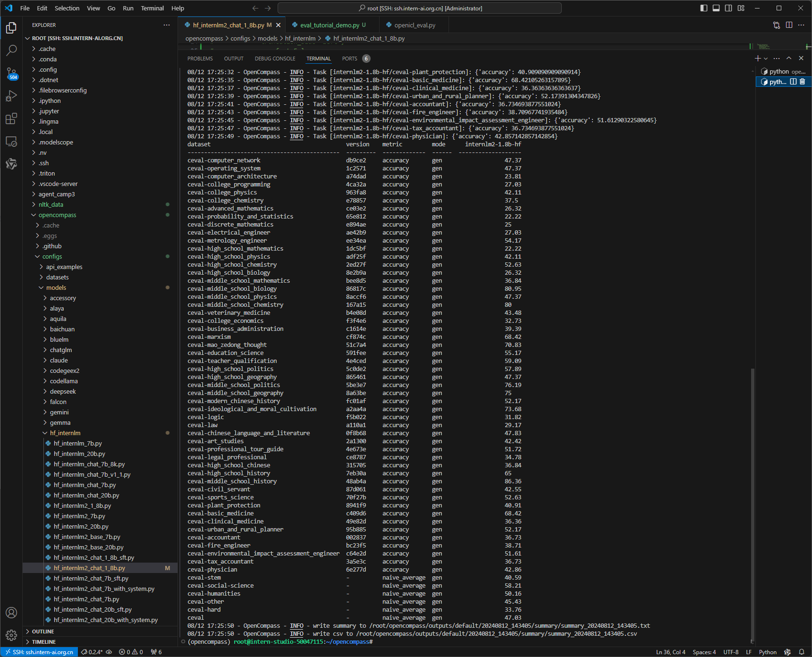
Task: Maximize the terminal panel size
Action: coord(789,58)
